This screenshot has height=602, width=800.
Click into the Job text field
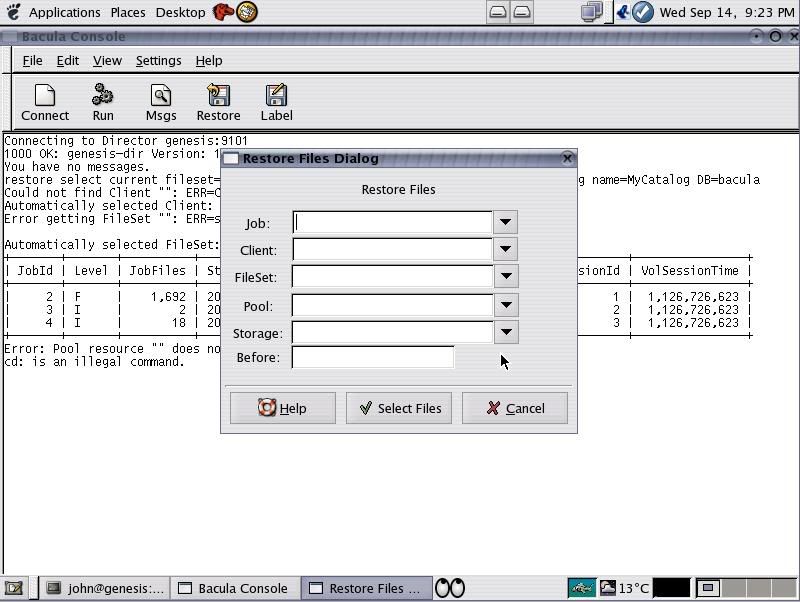click(392, 222)
